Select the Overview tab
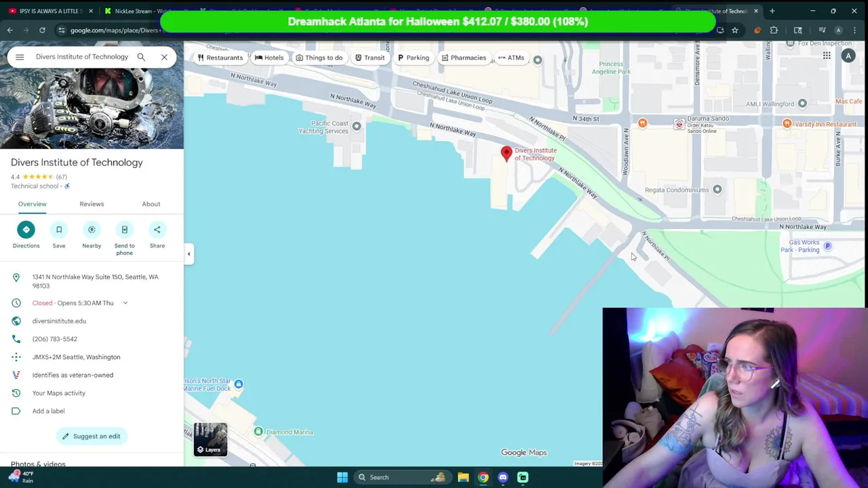 click(33, 204)
